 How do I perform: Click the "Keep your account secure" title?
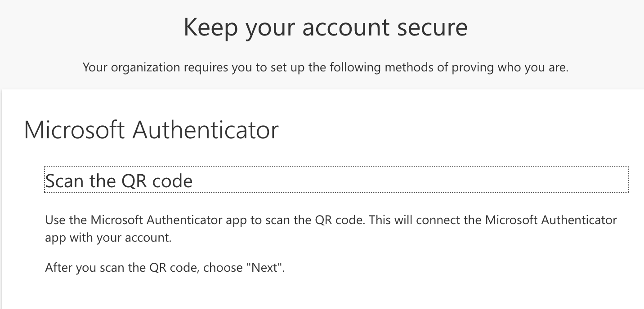325,27
